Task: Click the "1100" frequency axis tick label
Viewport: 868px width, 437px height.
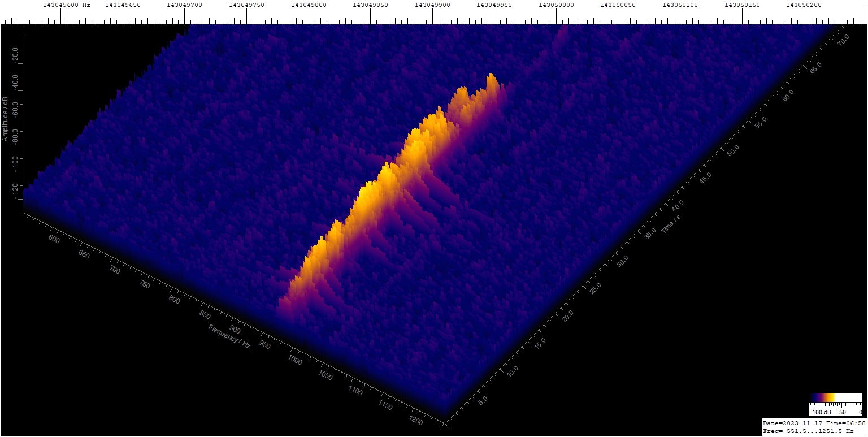Action: coord(356,391)
